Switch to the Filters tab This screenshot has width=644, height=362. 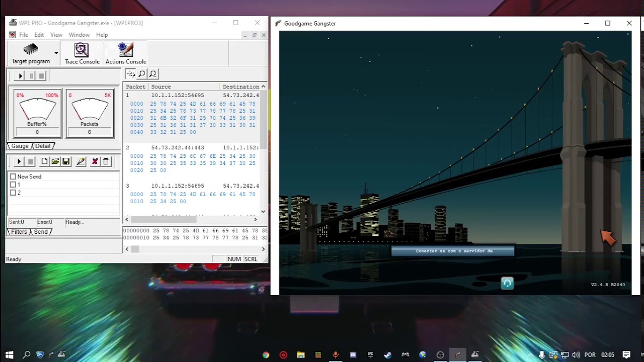[19, 232]
